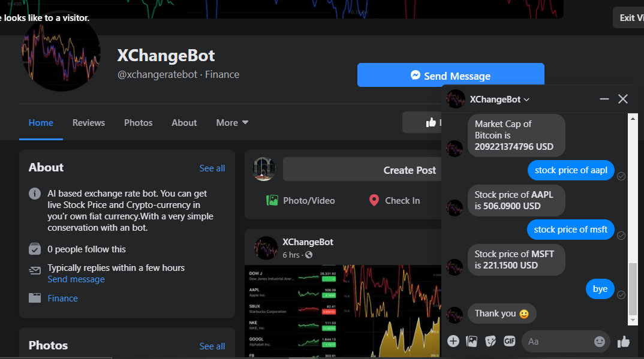Click the Send Message button
Image resolution: width=644 pixels, height=359 pixels.
tap(450, 75)
